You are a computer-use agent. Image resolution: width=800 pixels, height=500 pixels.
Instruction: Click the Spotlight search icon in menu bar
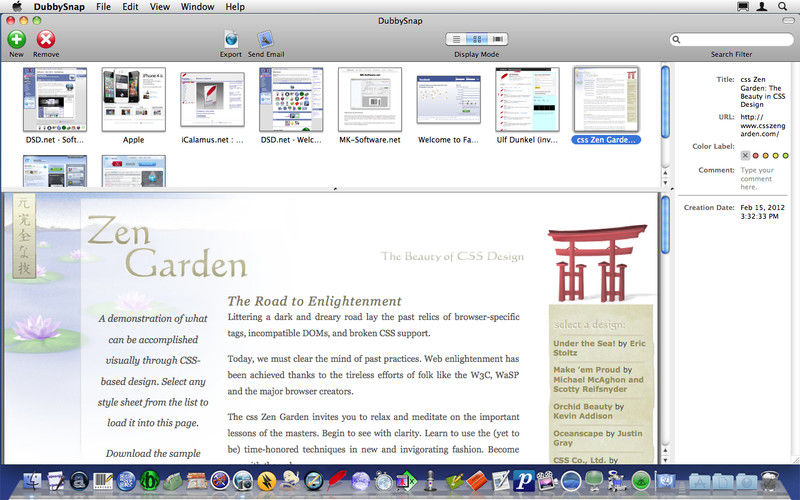coord(782,6)
